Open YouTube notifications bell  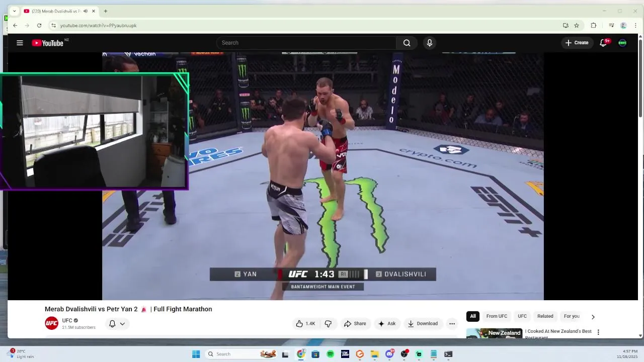(603, 43)
